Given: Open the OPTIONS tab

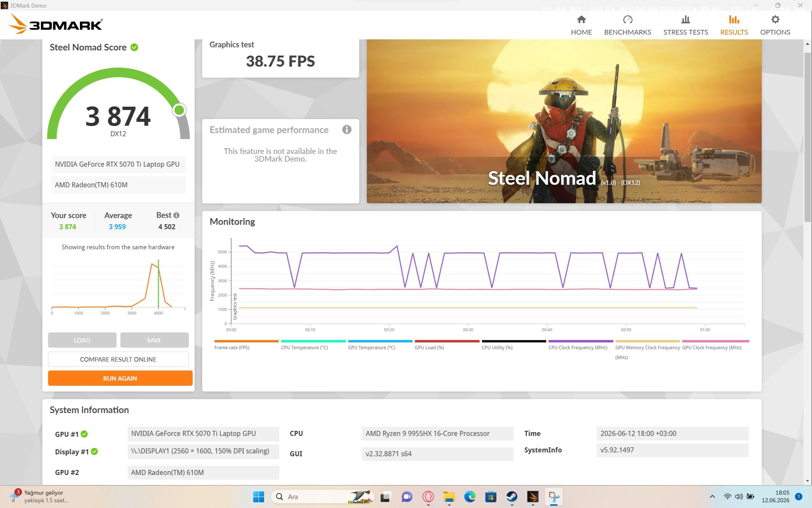Looking at the screenshot, I should tap(775, 25).
